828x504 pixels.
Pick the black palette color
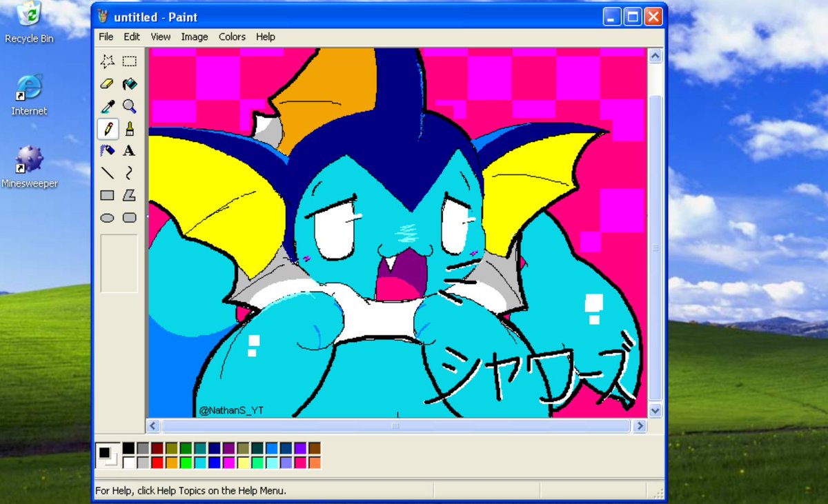(128, 448)
